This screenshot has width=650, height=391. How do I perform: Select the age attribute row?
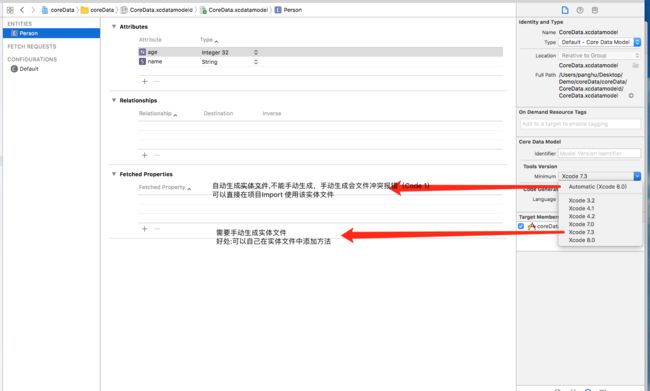320,52
